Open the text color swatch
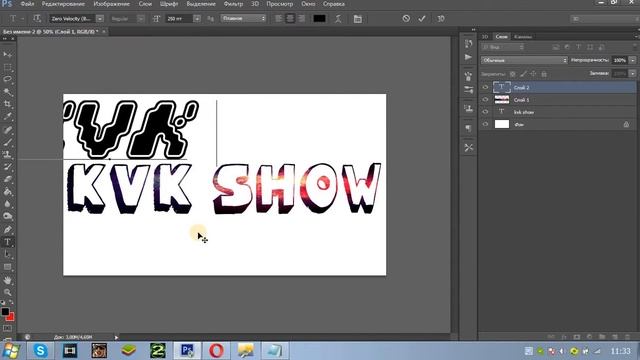The image size is (640, 360). pos(319,18)
